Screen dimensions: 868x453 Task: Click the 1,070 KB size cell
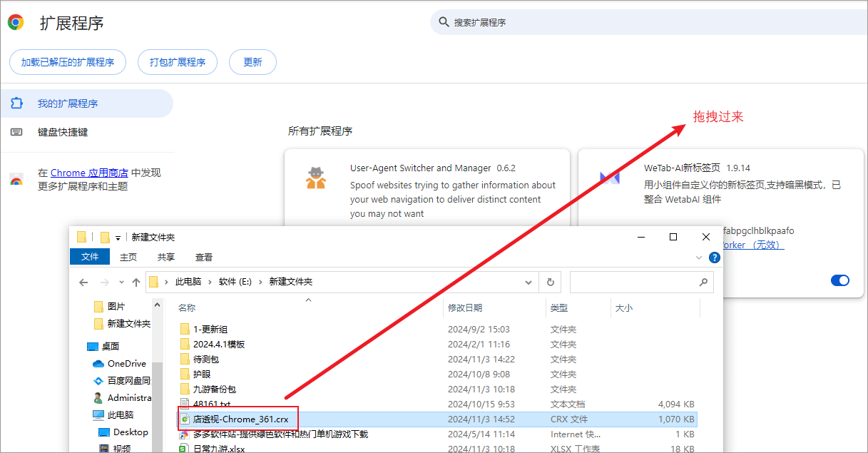pyautogui.click(x=675, y=419)
